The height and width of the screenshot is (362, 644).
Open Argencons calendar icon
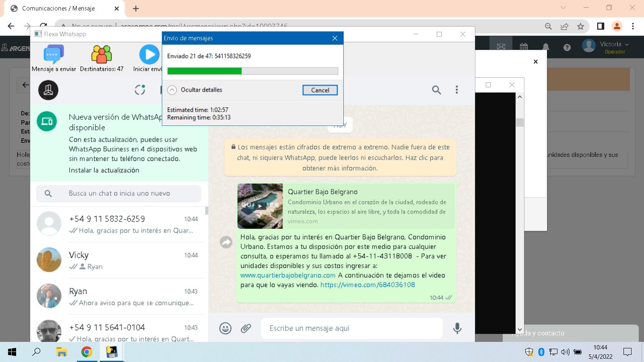(524, 47)
